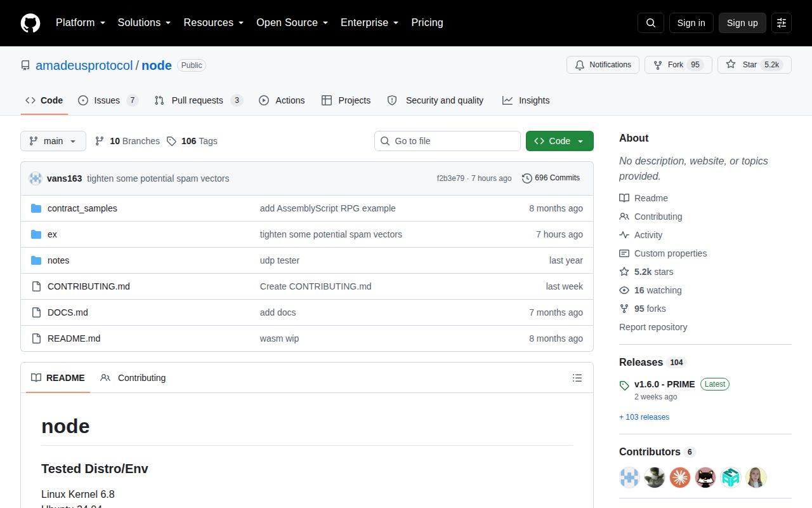Open commit hash f2b3e79
The height and width of the screenshot is (508, 812).
(x=450, y=178)
